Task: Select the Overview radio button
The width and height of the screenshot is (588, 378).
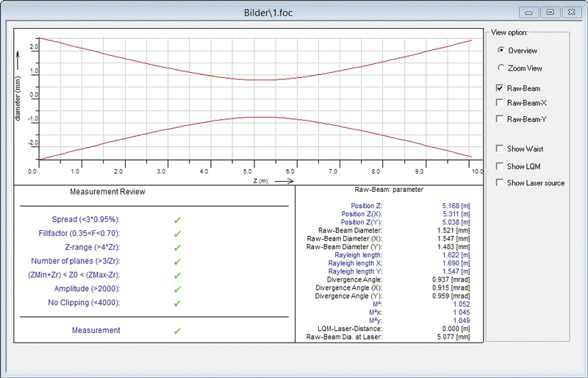Action: click(x=501, y=51)
